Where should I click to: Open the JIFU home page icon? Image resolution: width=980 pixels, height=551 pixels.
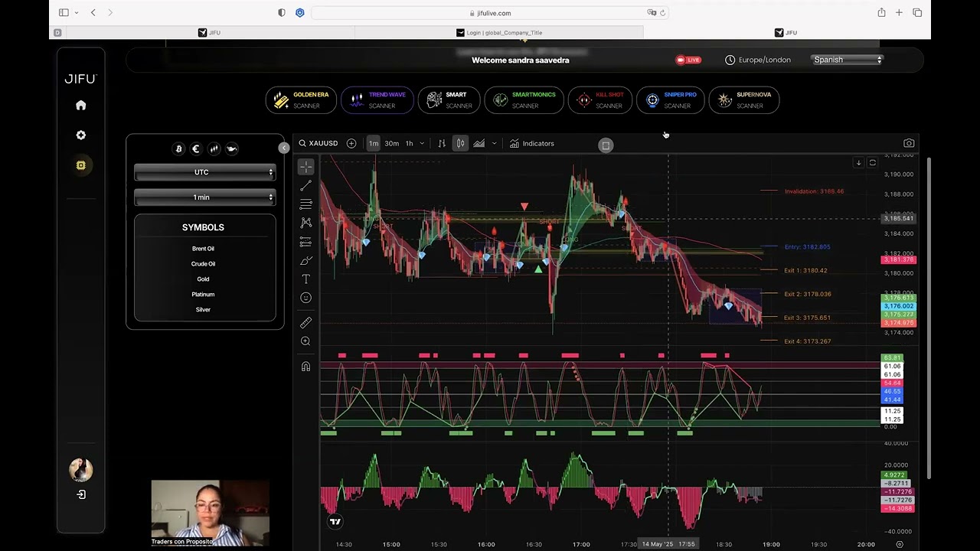coord(80,106)
